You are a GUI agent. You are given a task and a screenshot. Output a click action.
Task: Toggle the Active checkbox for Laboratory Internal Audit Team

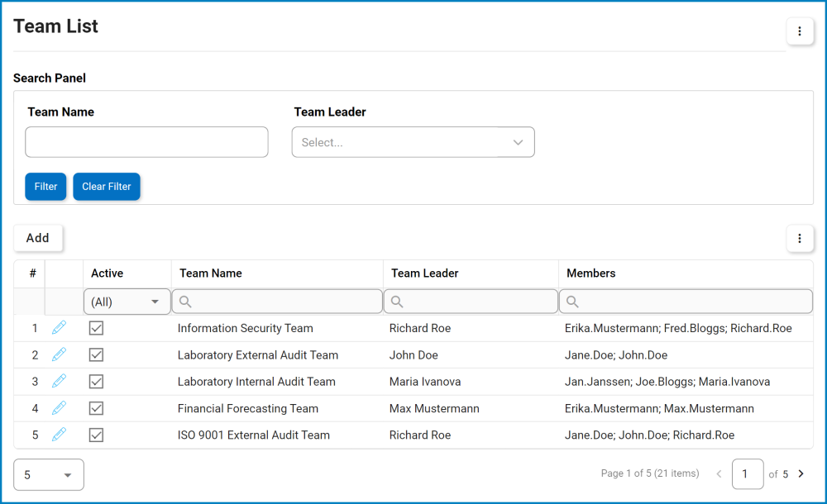tap(96, 381)
